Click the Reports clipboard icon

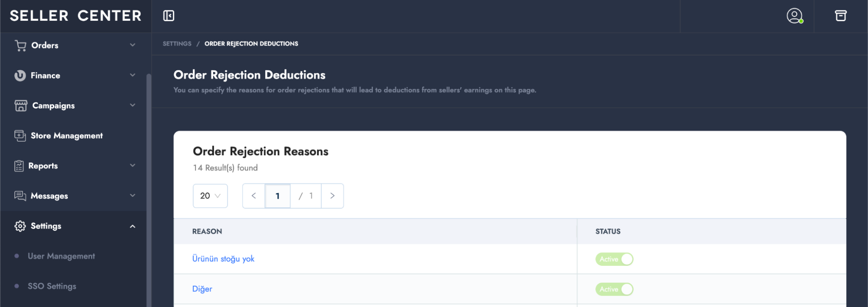(19, 166)
